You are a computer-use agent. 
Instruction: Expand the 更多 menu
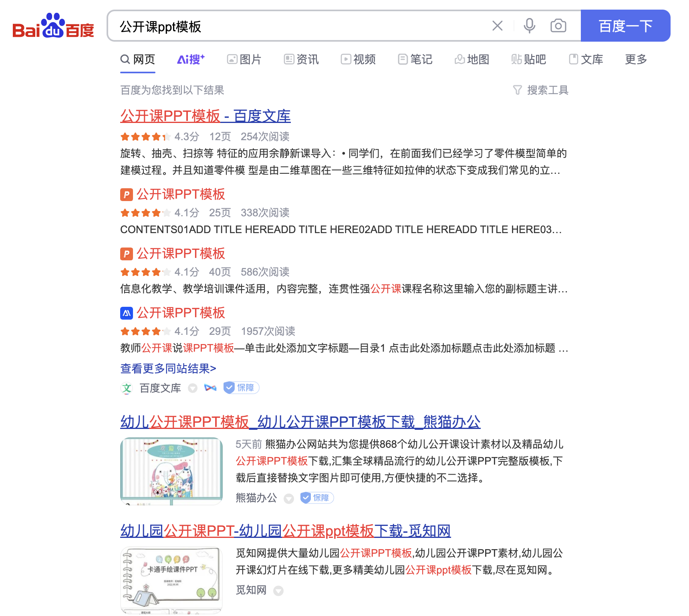point(636,60)
